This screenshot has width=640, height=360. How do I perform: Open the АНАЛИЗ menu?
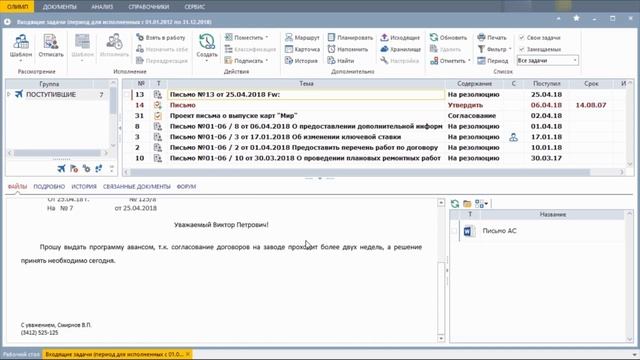pyautogui.click(x=102, y=7)
